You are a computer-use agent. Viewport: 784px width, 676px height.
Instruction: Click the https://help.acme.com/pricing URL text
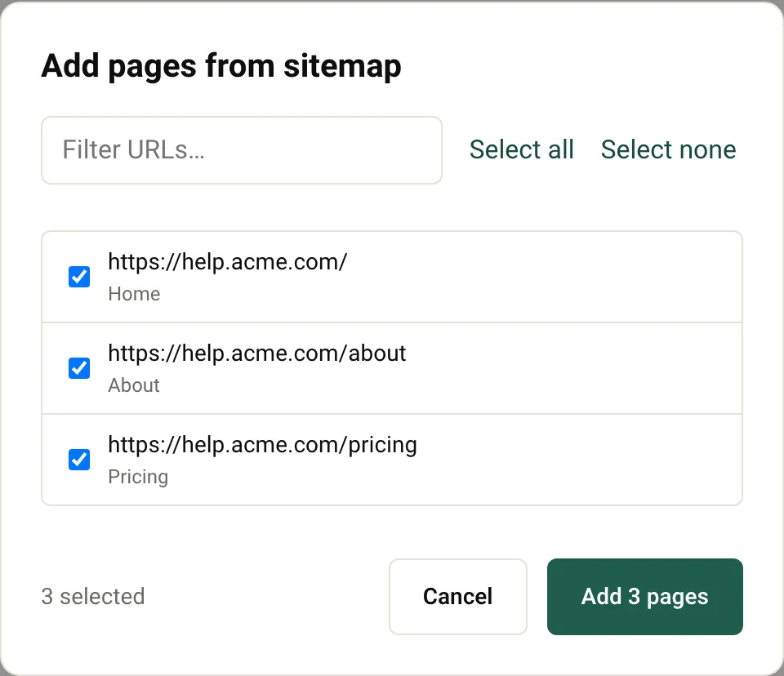coord(262,446)
